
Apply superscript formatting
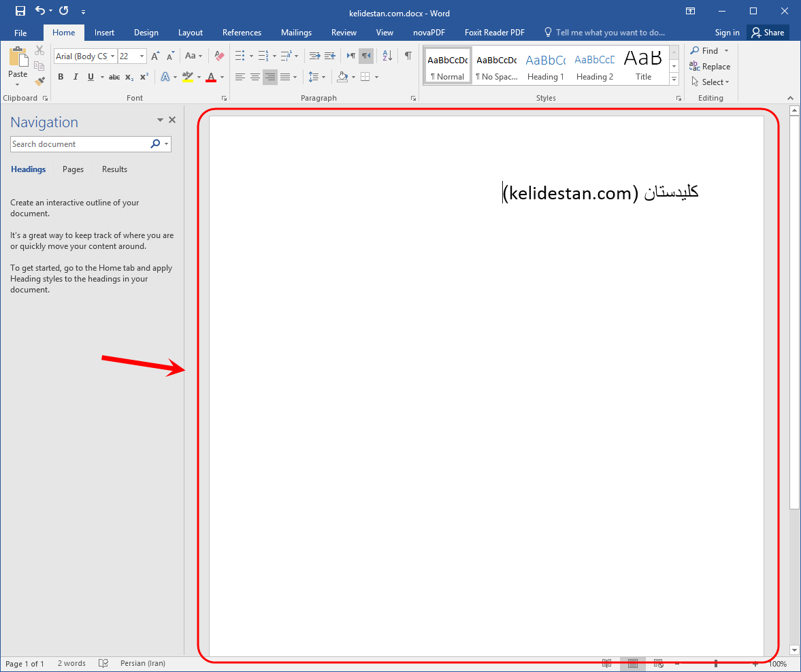click(x=144, y=77)
